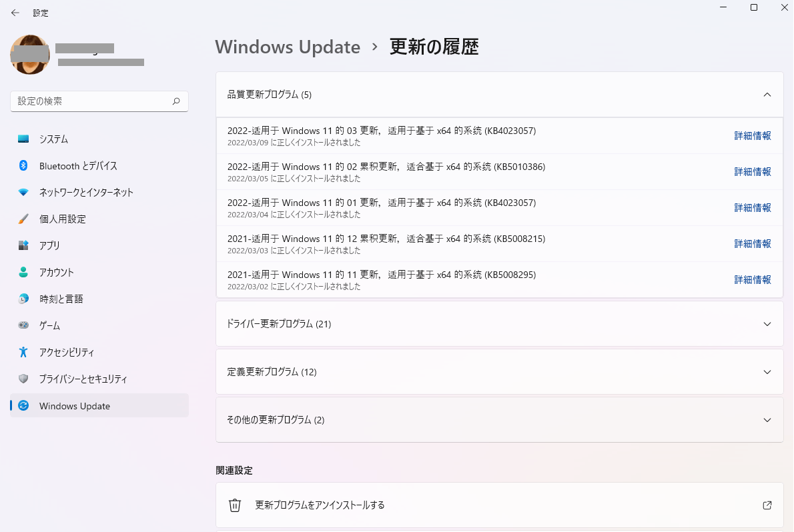Click the 時刻と言語 globe clock icon

23,299
